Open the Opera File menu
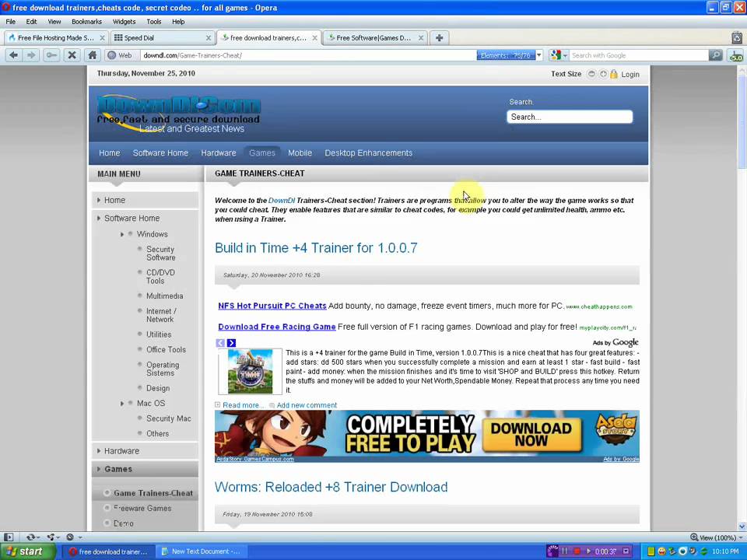 [10, 22]
